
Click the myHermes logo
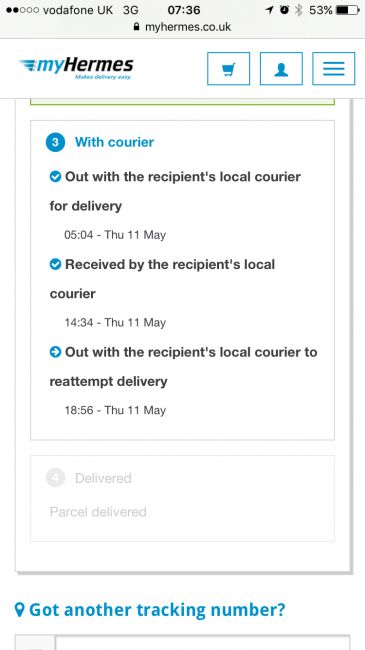click(76, 68)
